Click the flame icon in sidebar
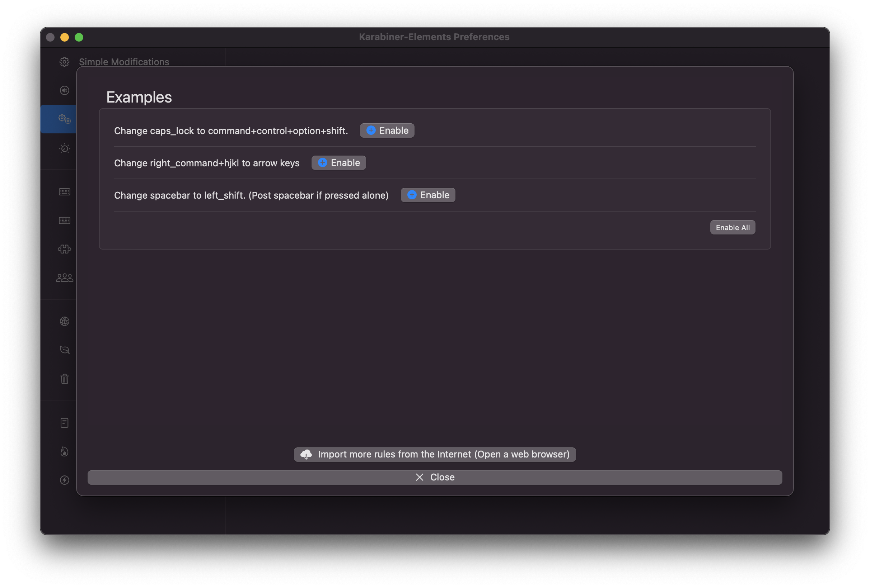This screenshot has width=870, height=588. 64,451
